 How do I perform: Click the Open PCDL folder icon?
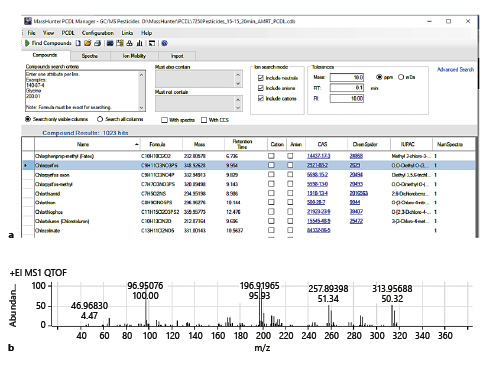pyautogui.click(x=88, y=43)
